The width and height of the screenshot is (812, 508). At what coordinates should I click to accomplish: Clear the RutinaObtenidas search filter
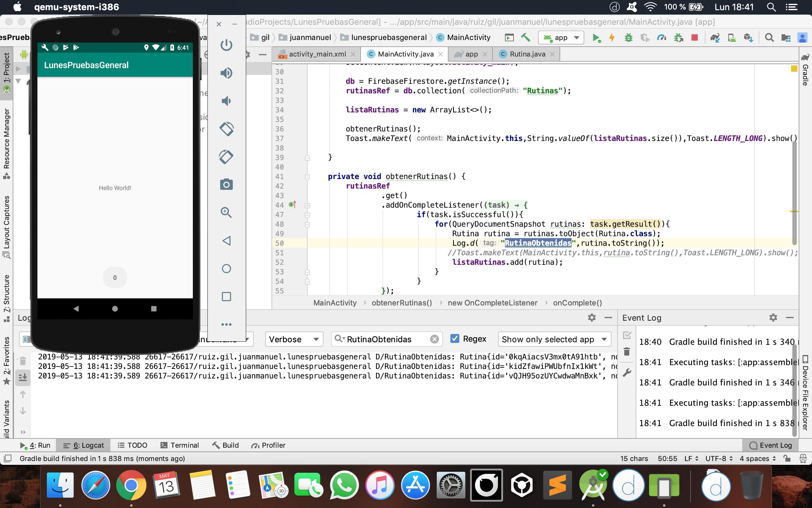(x=434, y=339)
